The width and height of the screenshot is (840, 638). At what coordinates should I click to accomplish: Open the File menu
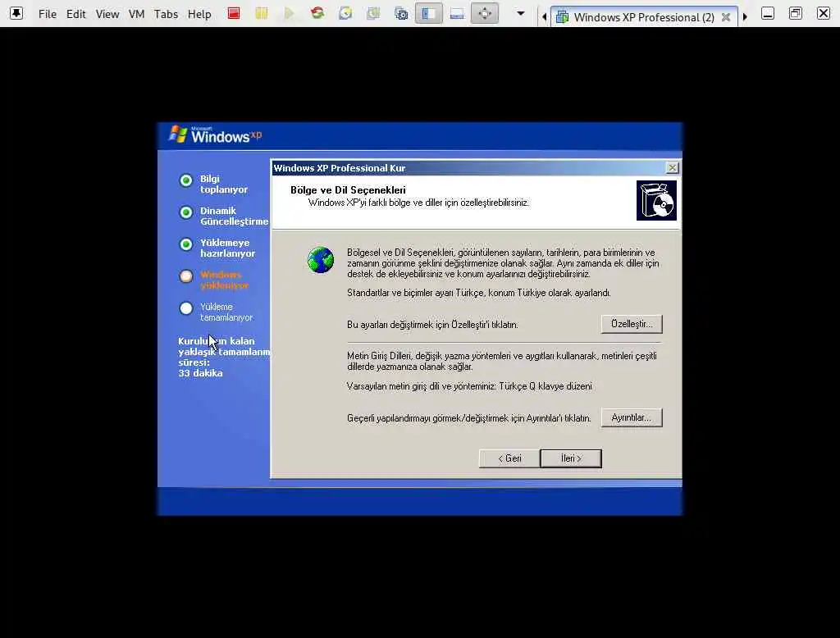[x=47, y=14]
